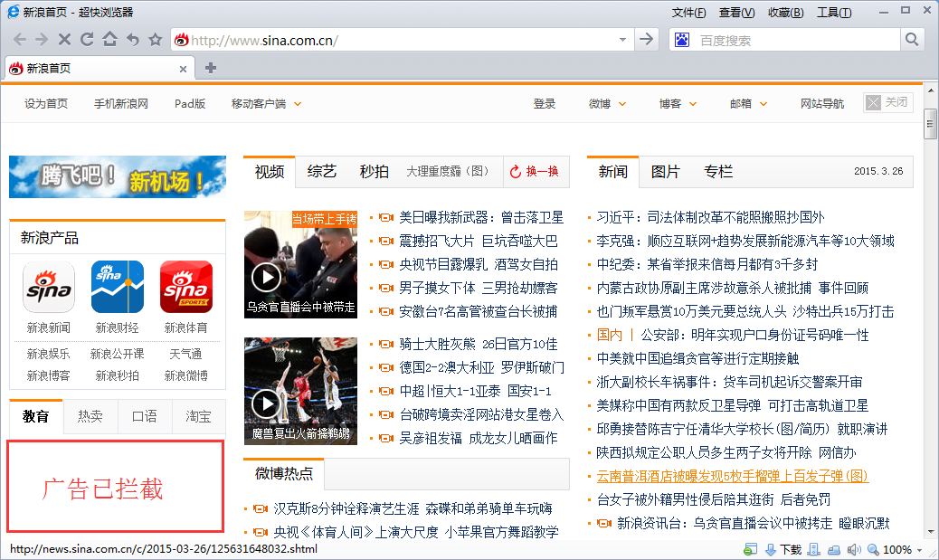This screenshot has height=560, width=939.
Task: Stop page loading with the X button
Action: [x=64, y=40]
